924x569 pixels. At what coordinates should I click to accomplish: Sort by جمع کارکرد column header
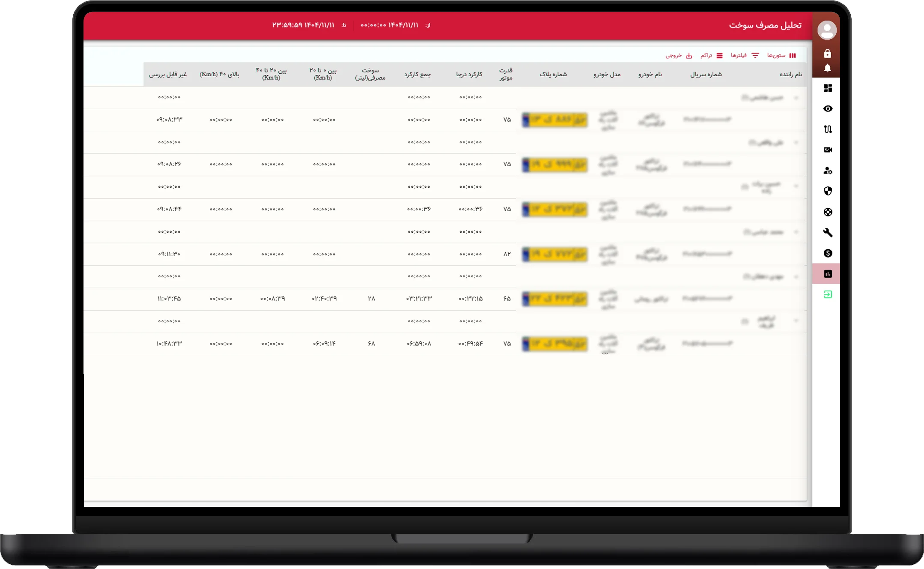(417, 74)
